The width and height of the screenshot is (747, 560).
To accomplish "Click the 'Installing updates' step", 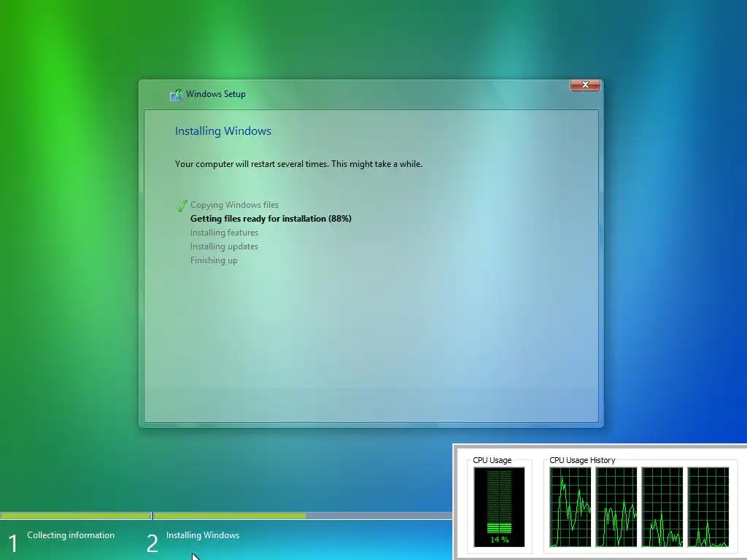I will tap(225, 246).
